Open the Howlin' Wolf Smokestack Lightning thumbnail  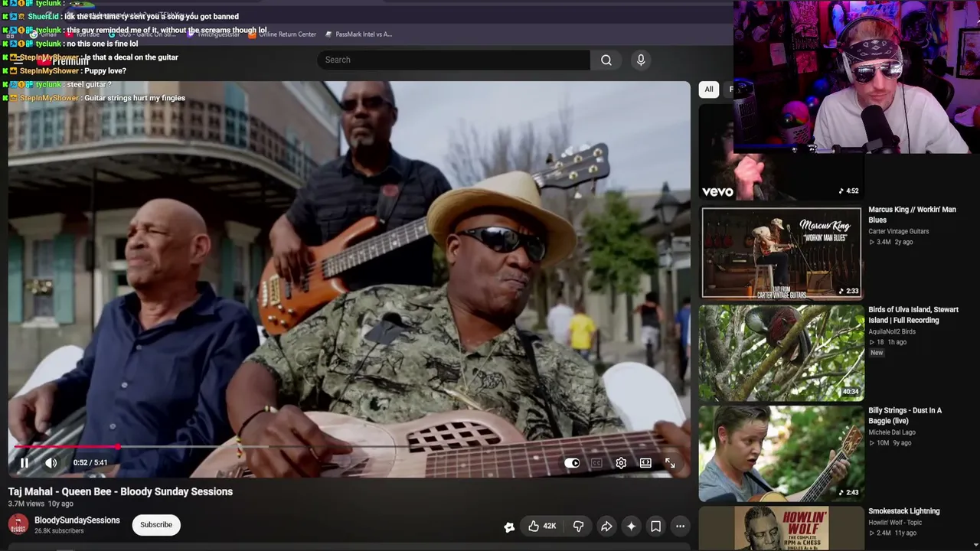click(x=782, y=528)
